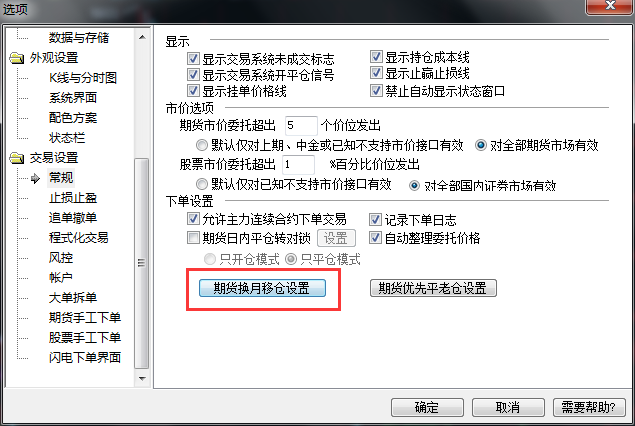Click 期货优先平老仓设置 button
635x426 pixels.
(x=433, y=288)
